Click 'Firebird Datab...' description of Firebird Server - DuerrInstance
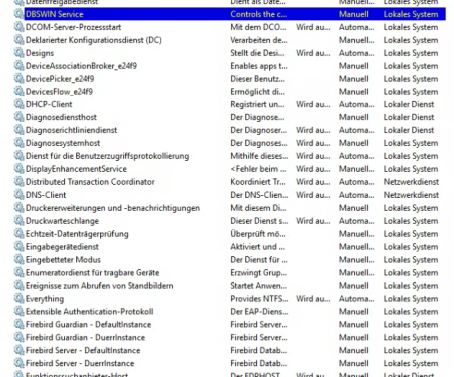454x377 pixels. pyautogui.click(x=258, y=363)
